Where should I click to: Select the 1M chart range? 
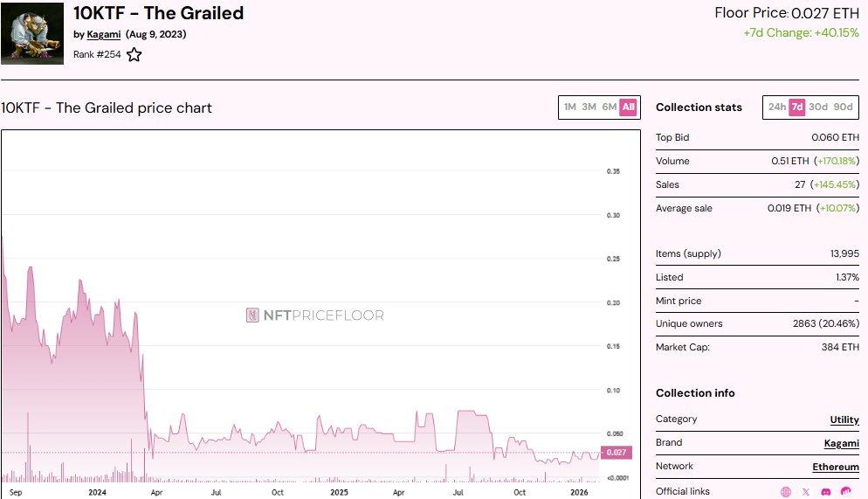tap(569, 107)
